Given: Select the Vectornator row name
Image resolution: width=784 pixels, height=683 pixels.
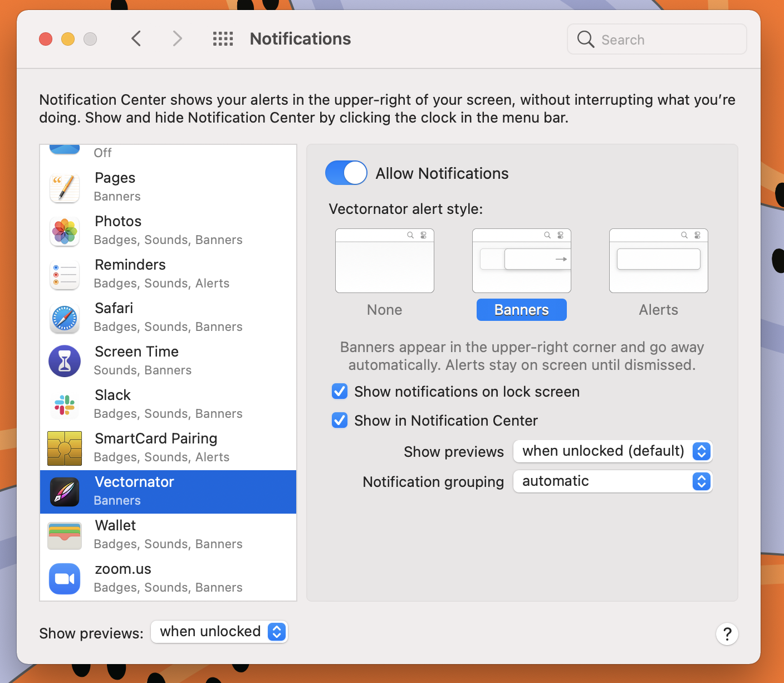Looking at the screenshot, I should point(135,482).
